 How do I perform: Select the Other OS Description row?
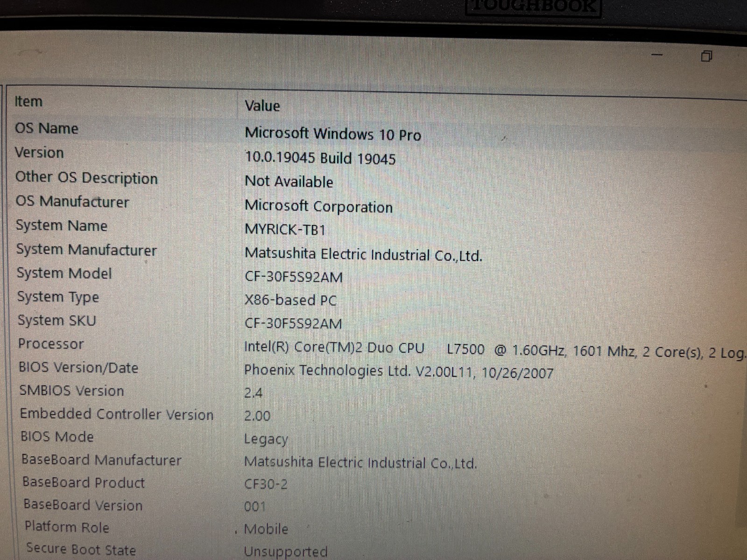click(86, 178)
